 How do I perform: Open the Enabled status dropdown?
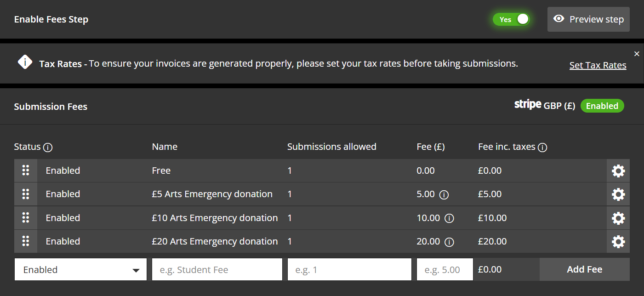click(80, 270)
